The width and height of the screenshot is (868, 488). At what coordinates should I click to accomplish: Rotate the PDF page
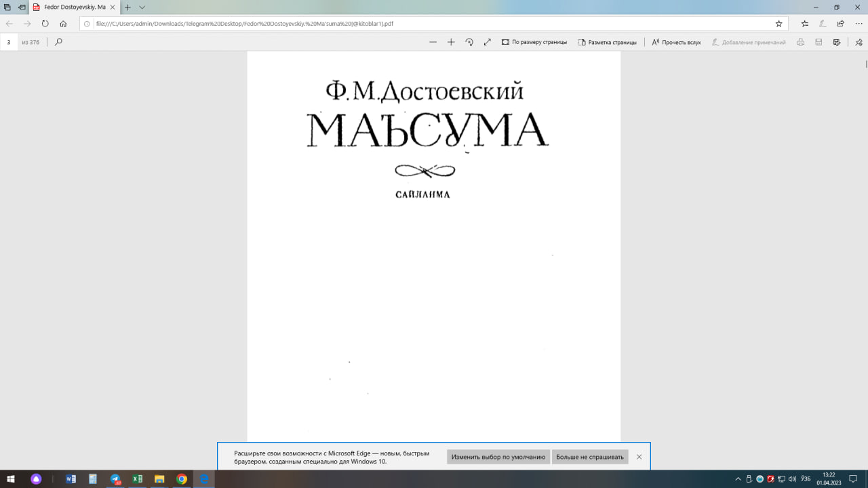click(x=469, y=42)
